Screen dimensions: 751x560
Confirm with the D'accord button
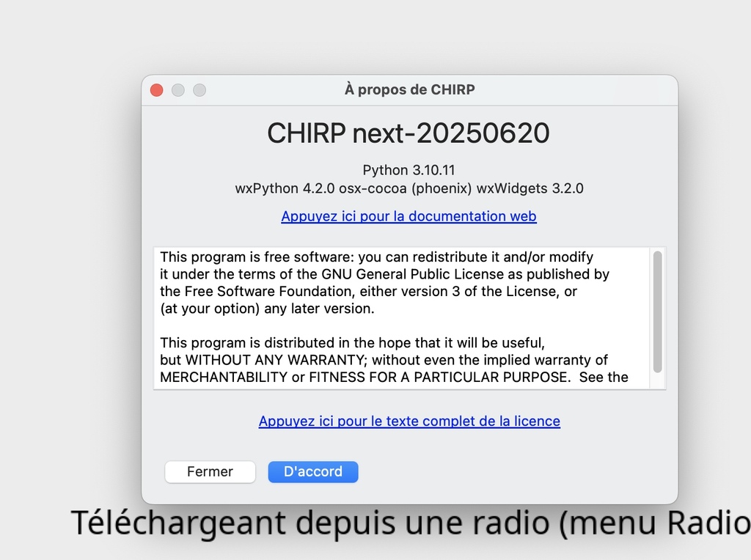click(312, 472)
